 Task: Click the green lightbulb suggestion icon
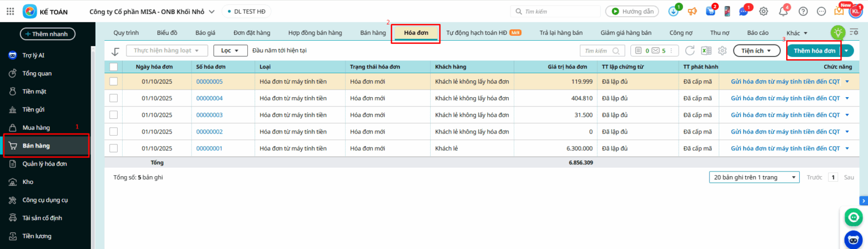[x=838, y=33]
